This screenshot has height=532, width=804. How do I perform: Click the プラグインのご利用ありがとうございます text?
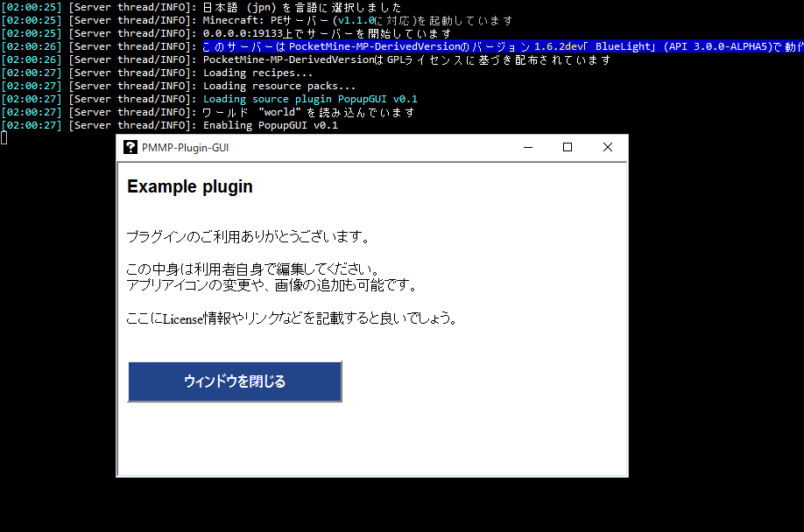point(248,236)
